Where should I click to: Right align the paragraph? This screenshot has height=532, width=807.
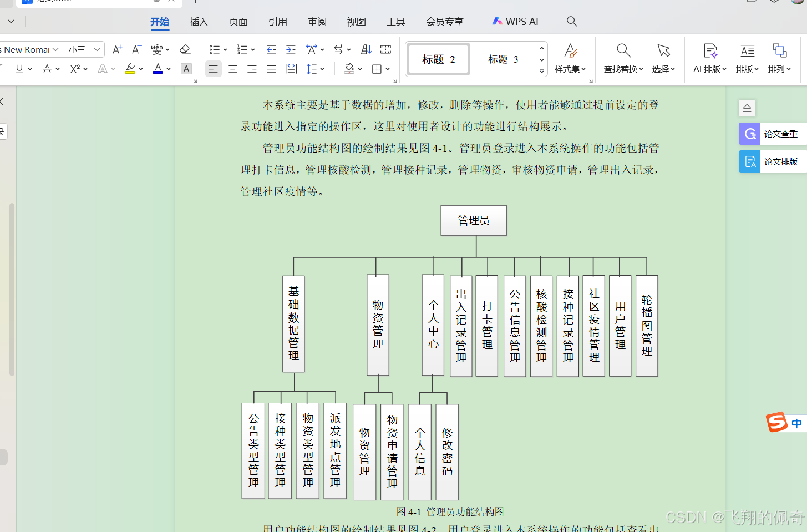[252, 69]
